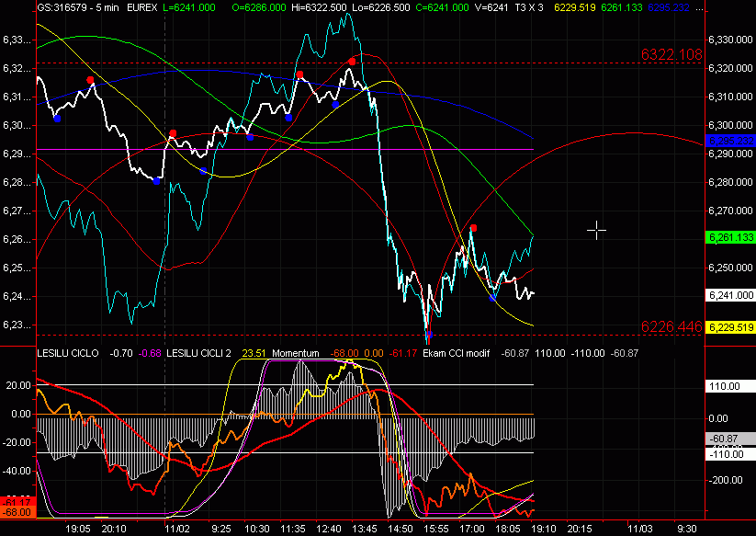Click the blue 6295.232 value in header
This screenshot has width=756, height=536.
click(x=670, y=7)
